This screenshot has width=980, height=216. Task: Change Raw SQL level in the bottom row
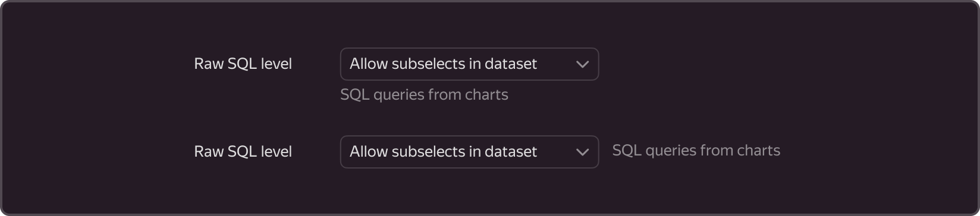coord(469,152)
